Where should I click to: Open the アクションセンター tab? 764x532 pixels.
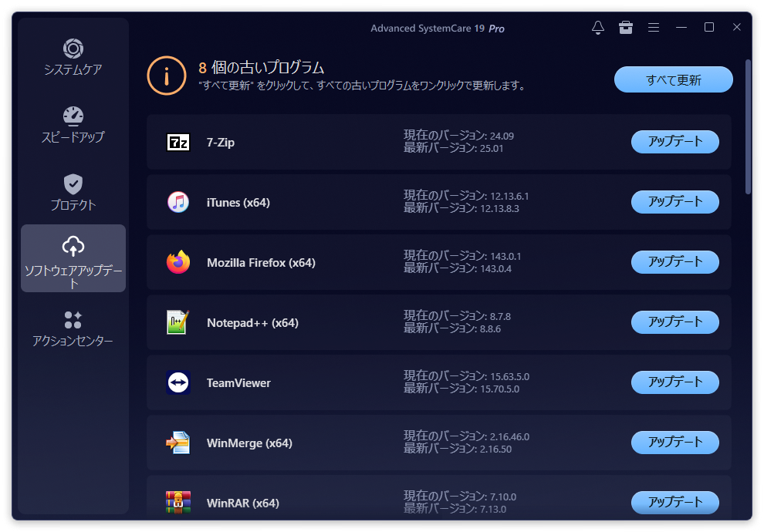73,328
